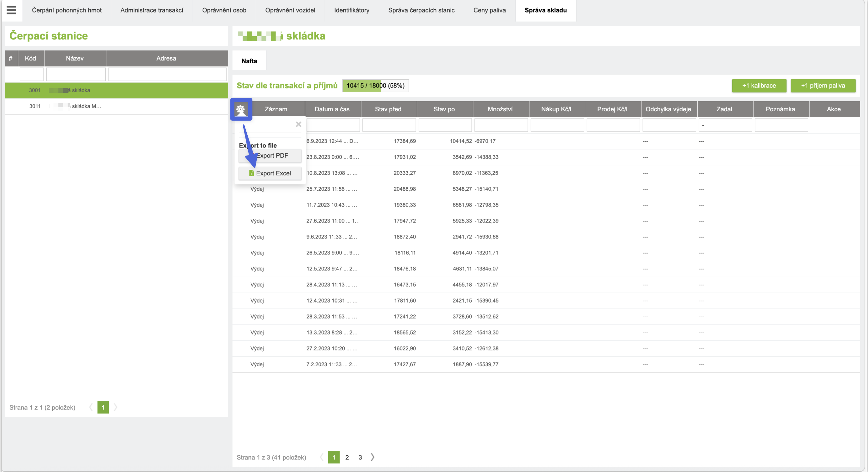Add a calibration with +1 kalibrace
Image resolution: width=868 pixels, height=472 pixels.
759,86
